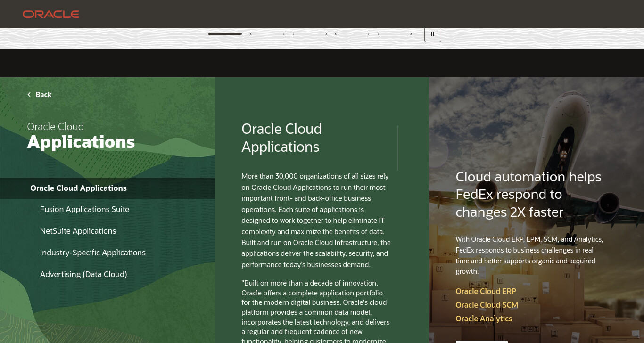Open the Oracle Analytics link
The width and height of the screenshot is (644, 343).
coord(484,318)
